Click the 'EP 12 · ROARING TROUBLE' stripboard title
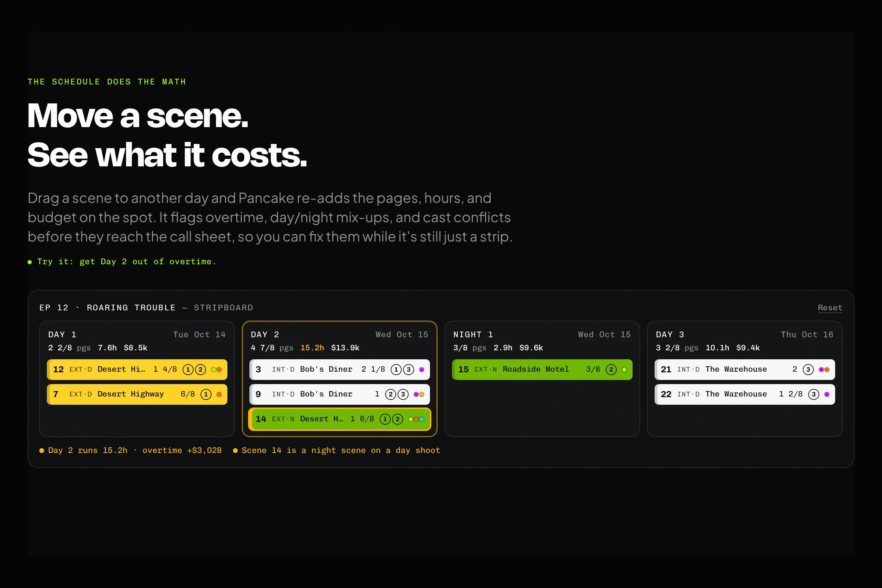Viewport: 882px width, 588px height. click(x=107, y=308)
